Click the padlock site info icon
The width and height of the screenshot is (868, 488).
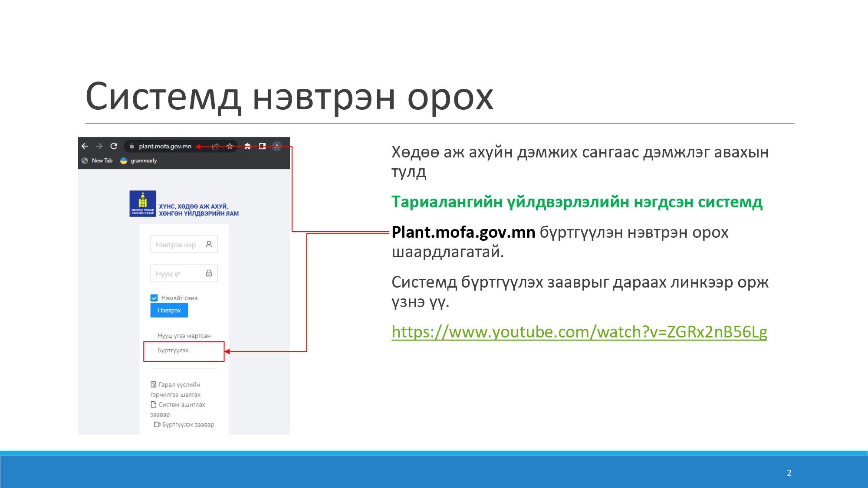point(132,146)
